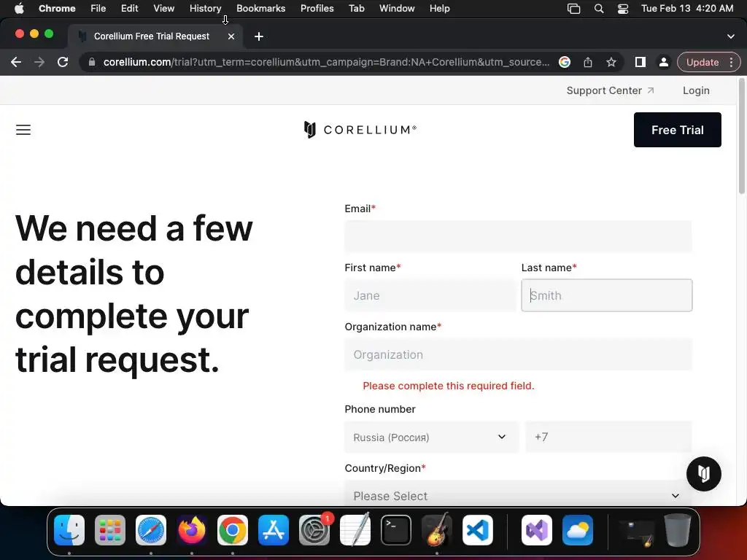Click the Google icon in address bar
Screen dimensions: 747x560
click(565, 62)
